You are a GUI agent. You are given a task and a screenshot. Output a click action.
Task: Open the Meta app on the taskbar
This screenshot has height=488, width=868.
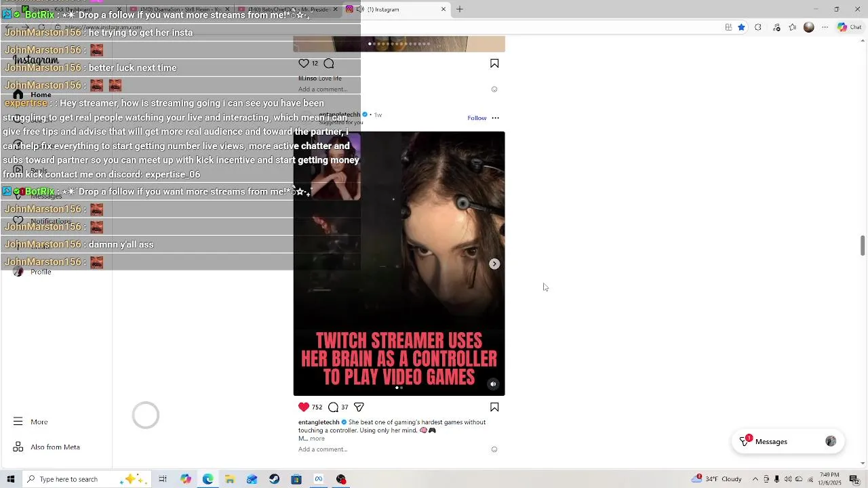[319, 479]
